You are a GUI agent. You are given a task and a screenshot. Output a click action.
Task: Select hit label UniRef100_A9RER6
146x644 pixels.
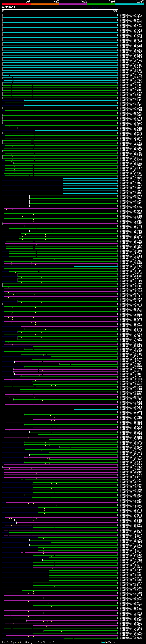pos(131,100)
